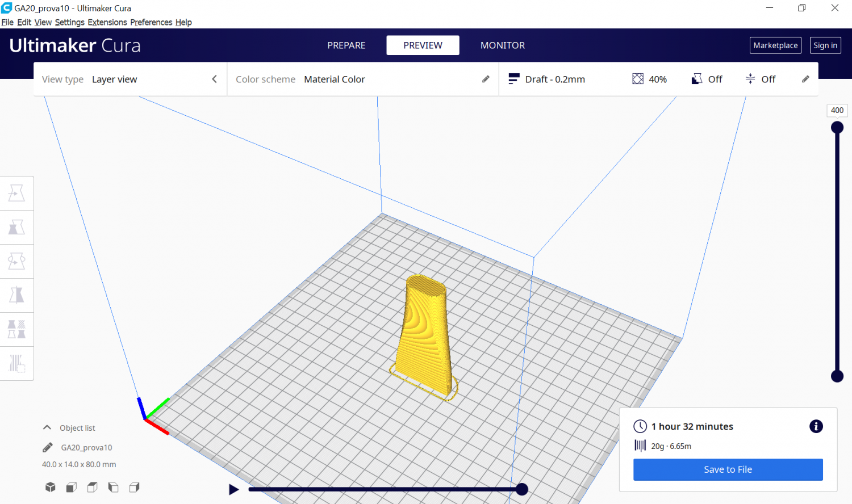Collapse the Object list
This screenshot has width=852, height=504.
click(x=47, y=427)
